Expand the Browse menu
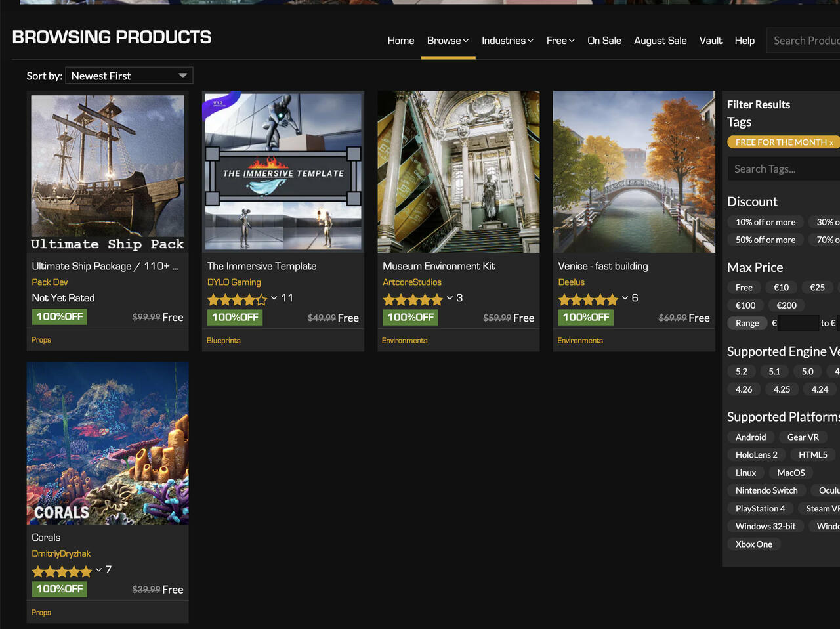This screenshot has width=840, height=629. (448, 41)
